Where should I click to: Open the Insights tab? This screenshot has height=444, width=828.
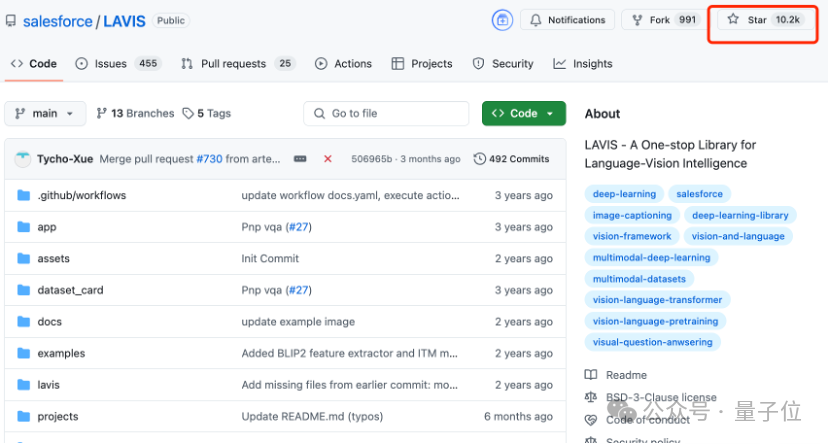coord(582,64)
